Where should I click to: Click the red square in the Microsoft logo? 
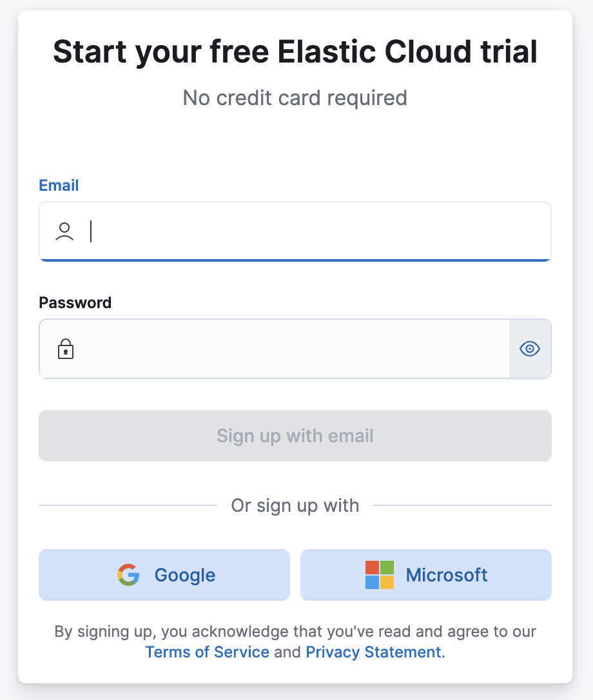point(371,569)
